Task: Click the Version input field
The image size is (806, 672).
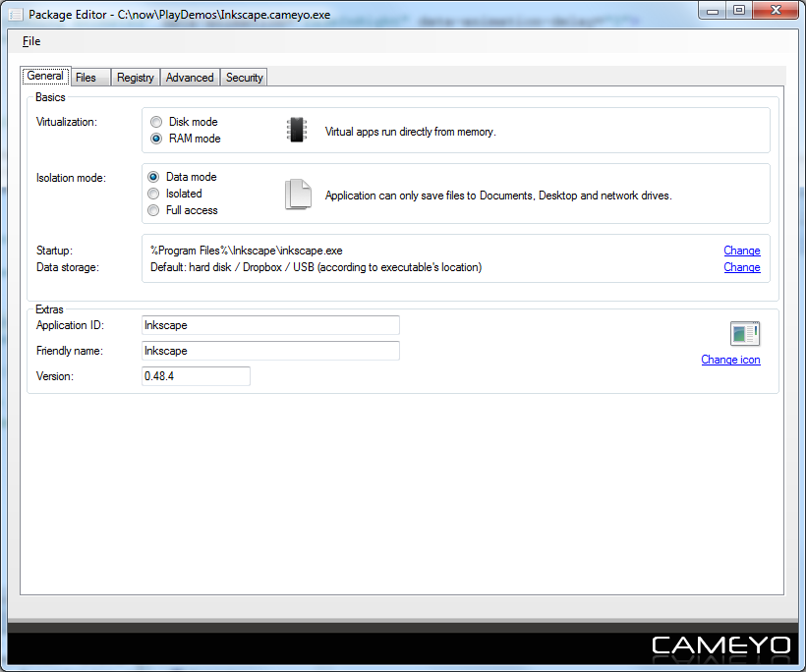Action: (196, 376)
